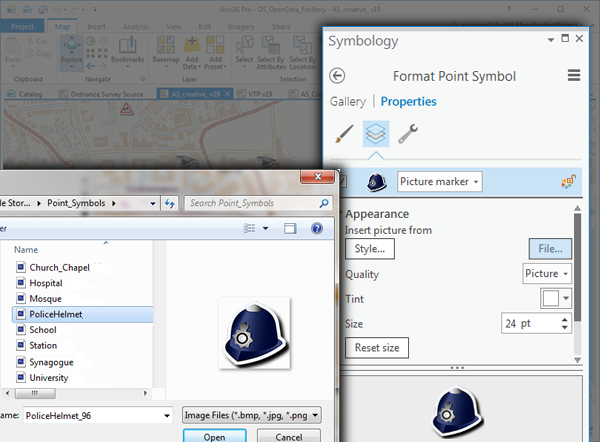Click the color lock icon on the marker row
This screenshot has width=600, height=442.
[569, 181]
